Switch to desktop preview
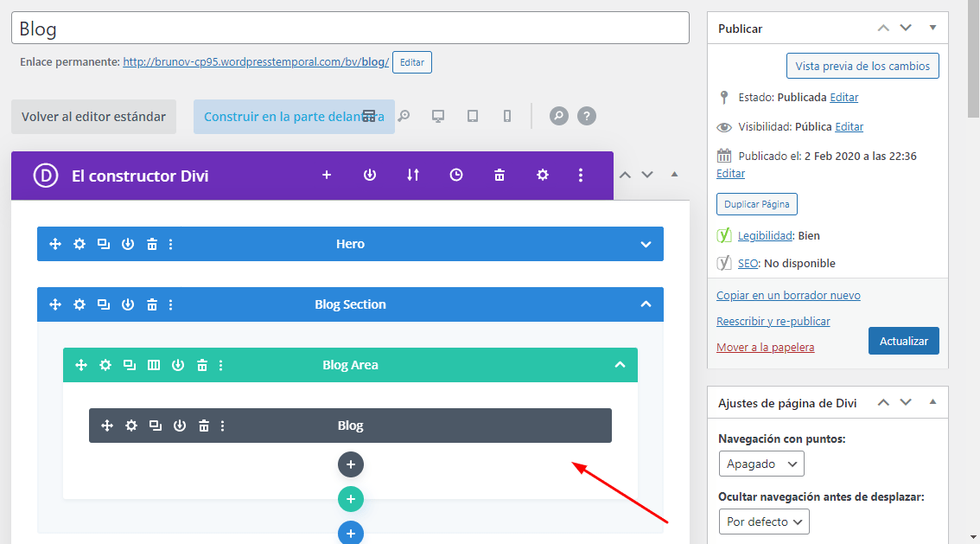The width and height of the screenshot is (980, 544). click(438, 116)
